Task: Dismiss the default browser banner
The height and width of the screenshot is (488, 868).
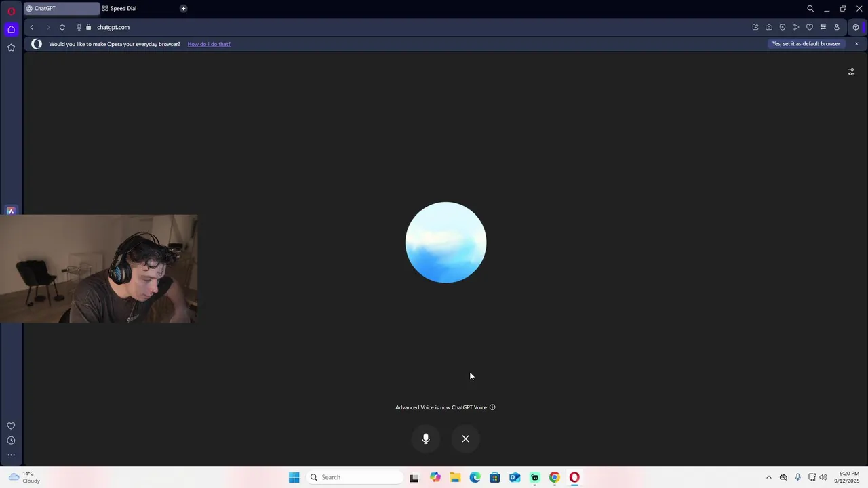Action: pos(856,44)
